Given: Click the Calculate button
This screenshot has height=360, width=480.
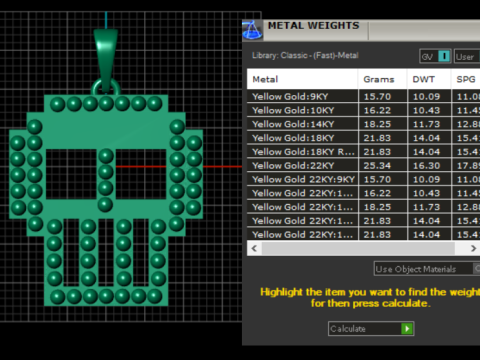Looking at the screenshot, I should click(x=371, y=329).
